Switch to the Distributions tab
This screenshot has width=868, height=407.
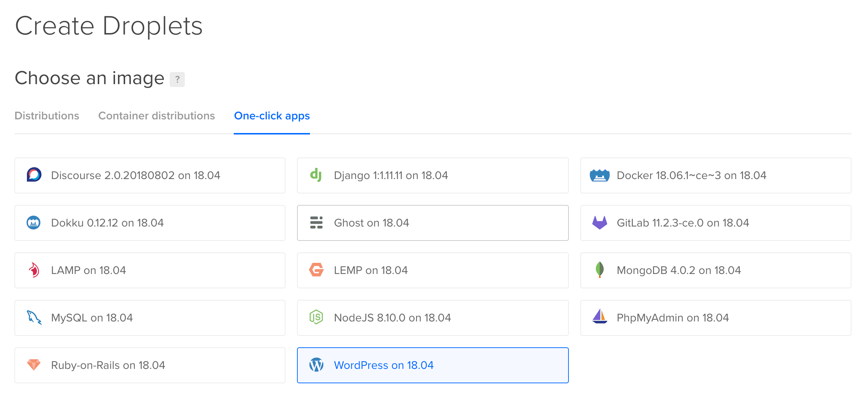pos(47,116)
